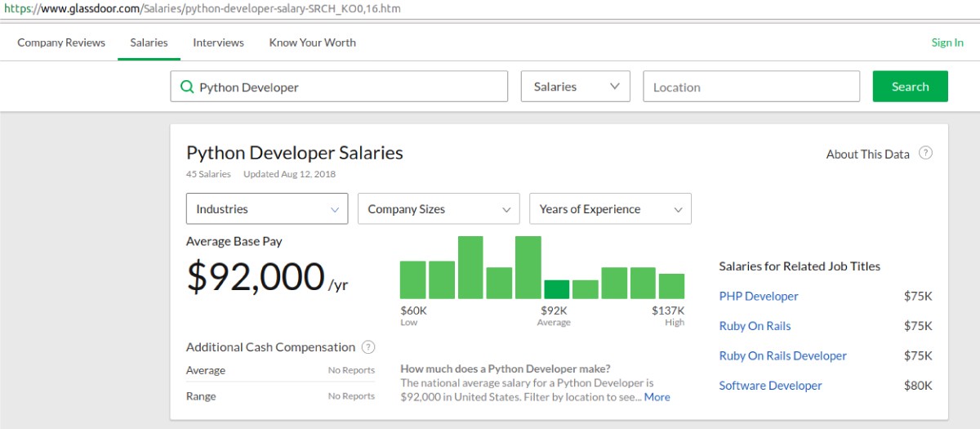The image size is (980, 429).
Task: Click the Additional Cash Compensation help icon
Action: click(x=368, y=347)
